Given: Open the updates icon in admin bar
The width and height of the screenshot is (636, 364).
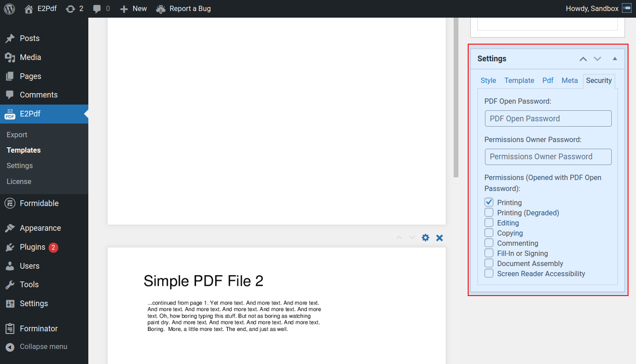Looking at the screenshot, I should click(70, 8).
